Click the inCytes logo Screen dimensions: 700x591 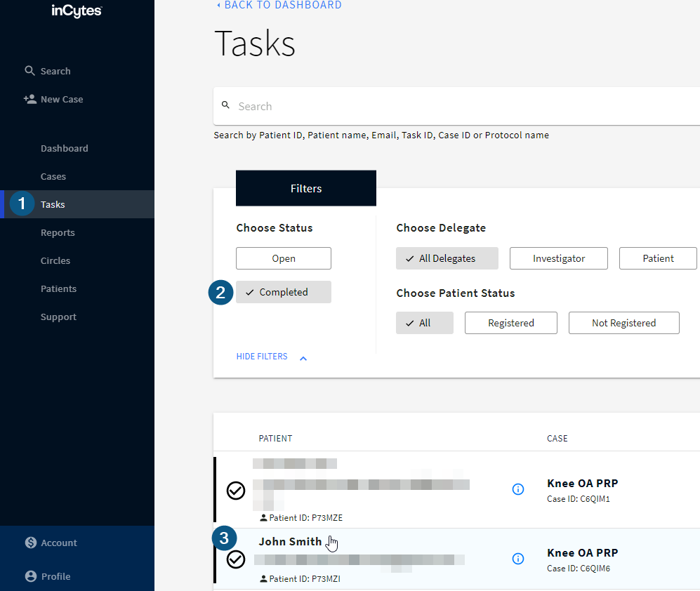click(x=77, y=11)
